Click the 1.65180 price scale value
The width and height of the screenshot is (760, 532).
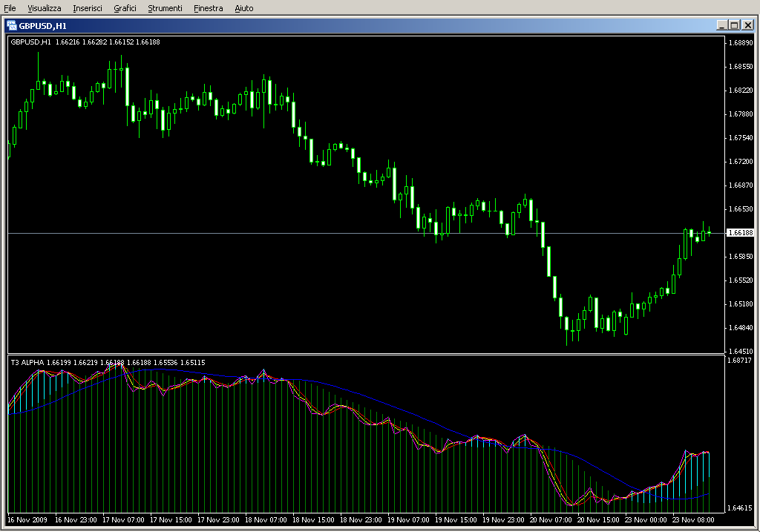741,303
